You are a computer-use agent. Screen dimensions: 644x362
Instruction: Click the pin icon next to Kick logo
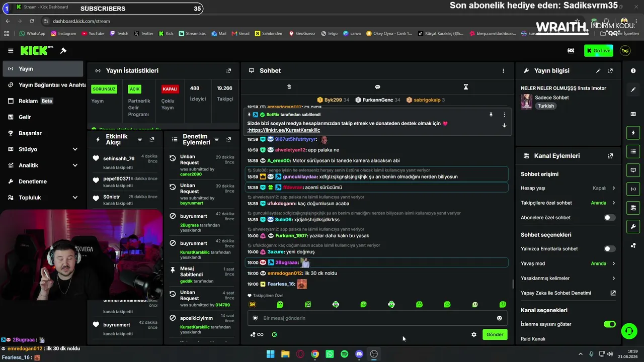(63, 51)
